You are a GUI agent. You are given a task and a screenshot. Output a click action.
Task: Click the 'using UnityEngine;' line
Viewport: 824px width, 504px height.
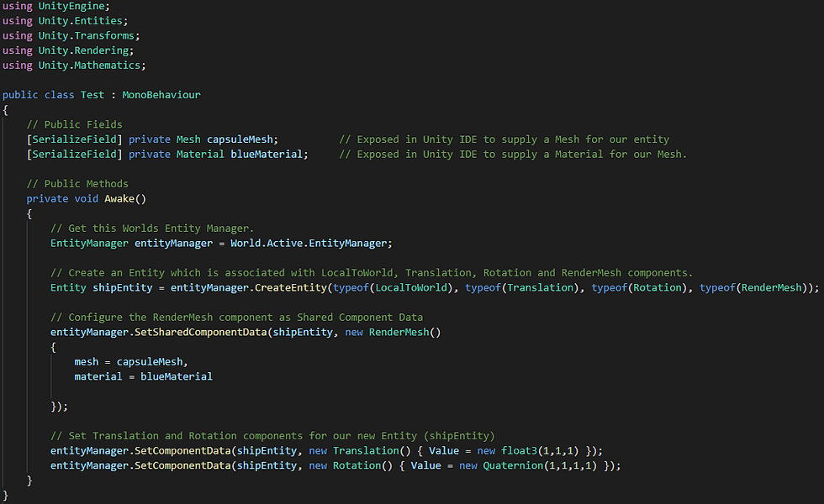(x=56, y=7)
